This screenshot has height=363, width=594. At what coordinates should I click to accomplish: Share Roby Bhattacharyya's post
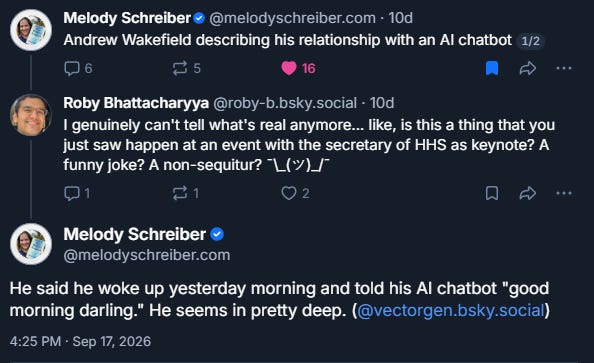[528, 193]
